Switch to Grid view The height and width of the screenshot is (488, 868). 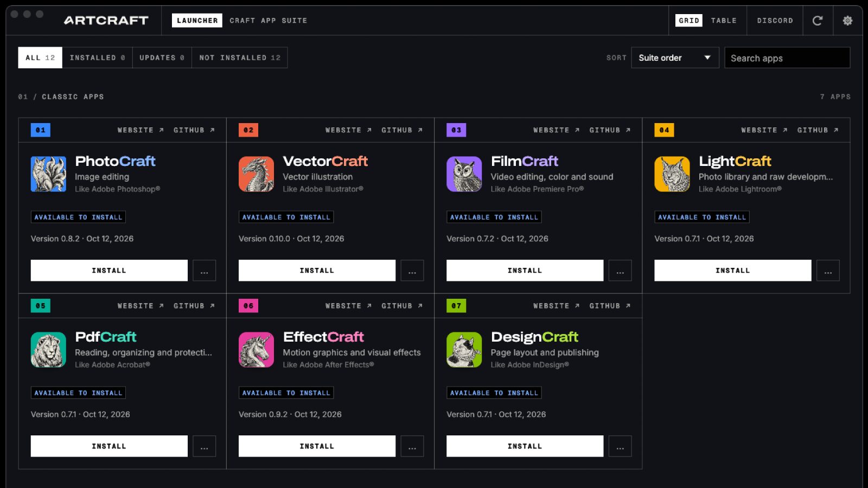click(x=689, y=21)
